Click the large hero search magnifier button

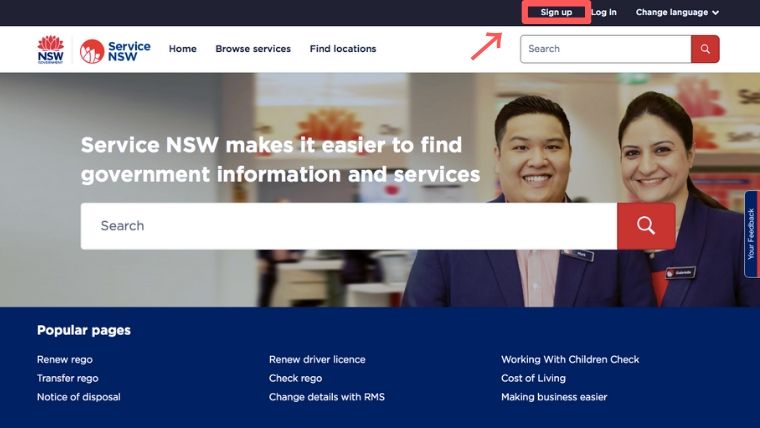[x=646, y=226]
